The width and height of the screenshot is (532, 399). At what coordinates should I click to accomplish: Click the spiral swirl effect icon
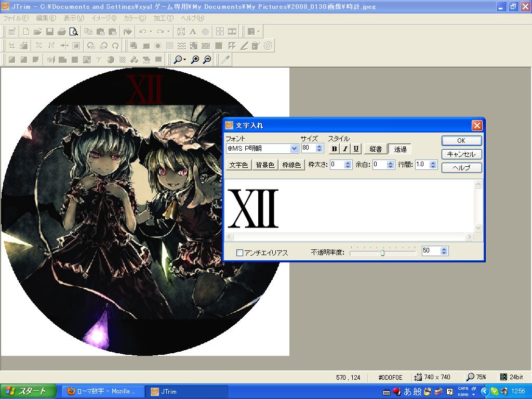268,46
